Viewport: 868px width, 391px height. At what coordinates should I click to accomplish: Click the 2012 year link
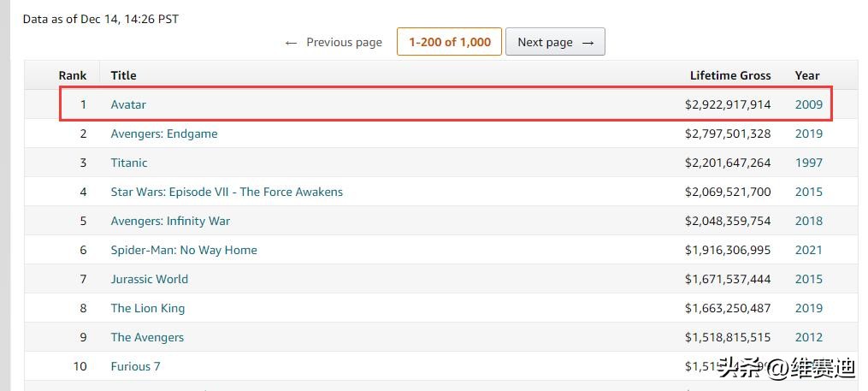point(808,337)
